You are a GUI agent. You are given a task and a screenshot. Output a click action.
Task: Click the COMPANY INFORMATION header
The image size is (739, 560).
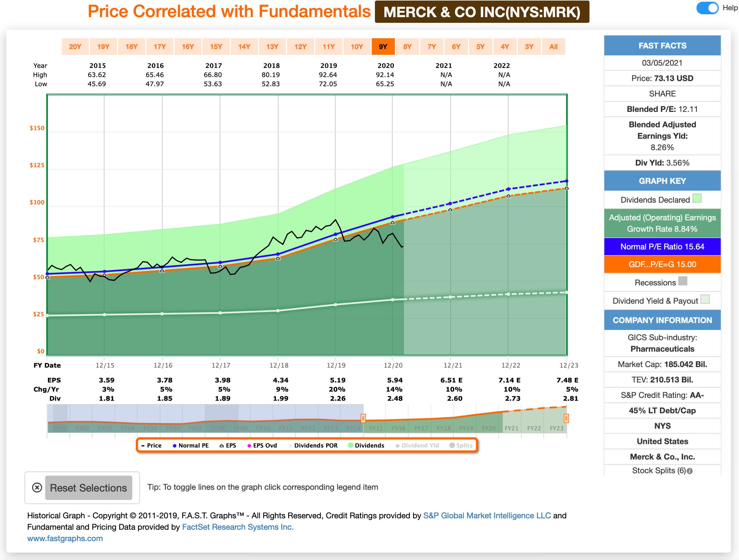pos(662,320)
